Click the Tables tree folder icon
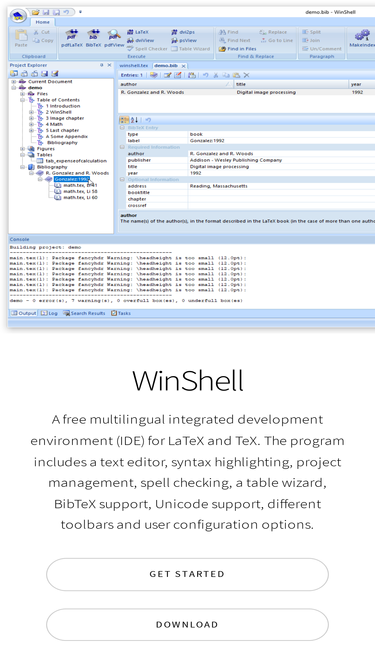 point(31,155)
